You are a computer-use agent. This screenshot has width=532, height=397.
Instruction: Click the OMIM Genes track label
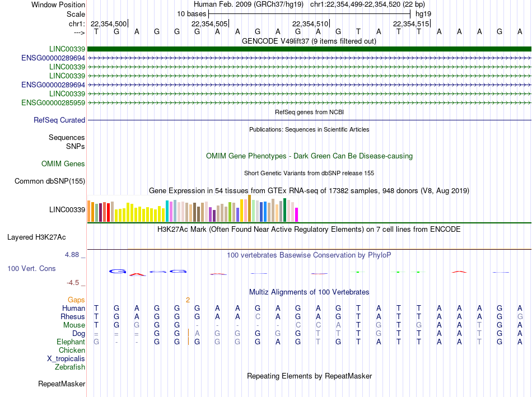[x=63, y=164]
